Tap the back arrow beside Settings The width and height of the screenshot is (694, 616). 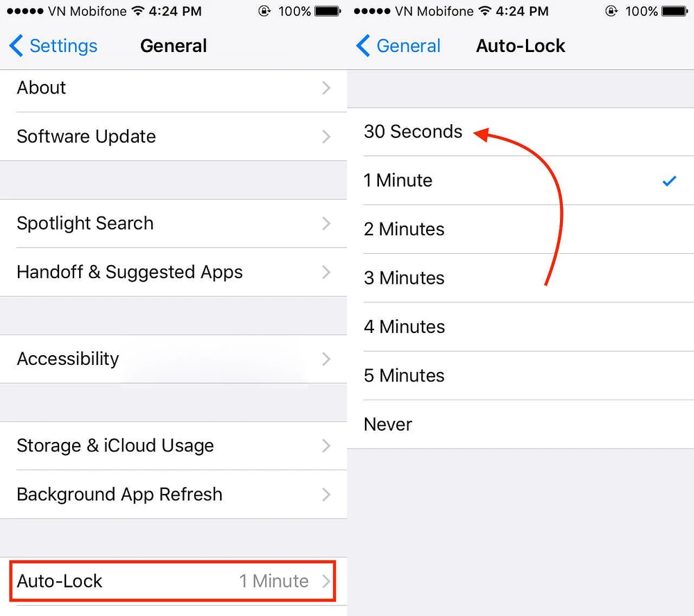coord(16,46)
